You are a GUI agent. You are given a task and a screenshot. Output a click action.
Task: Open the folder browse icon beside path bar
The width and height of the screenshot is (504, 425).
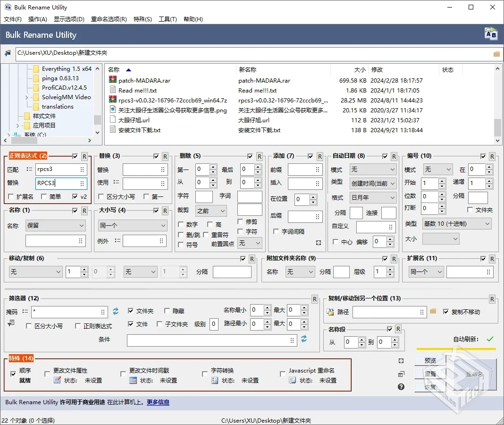[496, 53]
